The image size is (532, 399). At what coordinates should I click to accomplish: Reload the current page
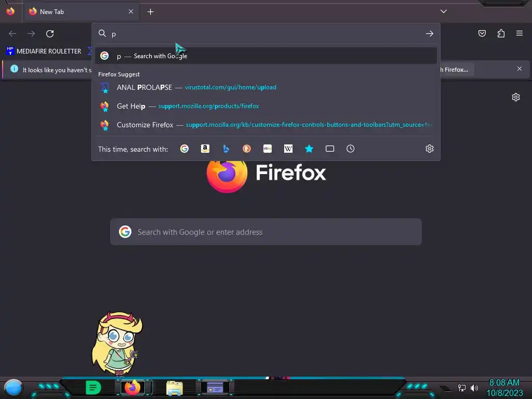click(x=50, y=34)
